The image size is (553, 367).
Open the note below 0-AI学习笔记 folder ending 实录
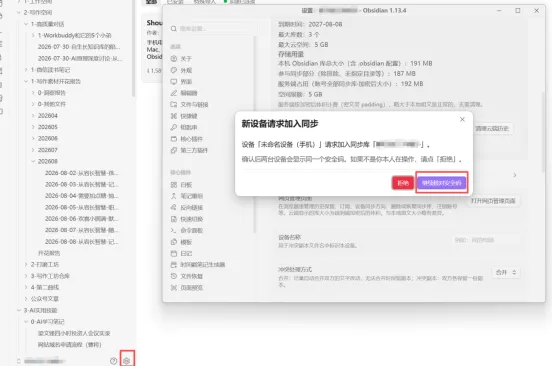tap(74, 333)
